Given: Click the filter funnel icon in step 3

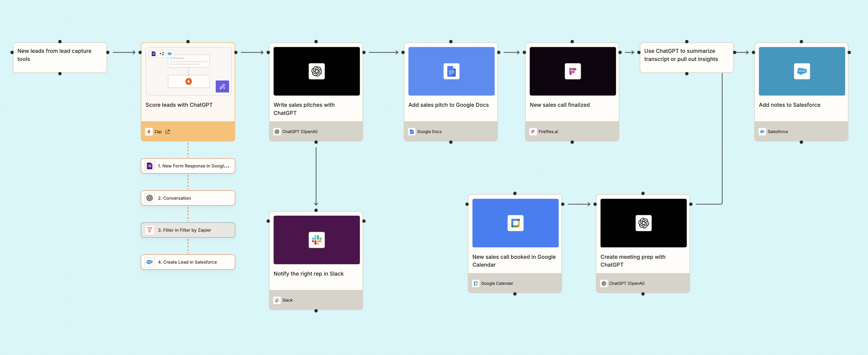Looking at the screenshot, I should tap(150, 230).
